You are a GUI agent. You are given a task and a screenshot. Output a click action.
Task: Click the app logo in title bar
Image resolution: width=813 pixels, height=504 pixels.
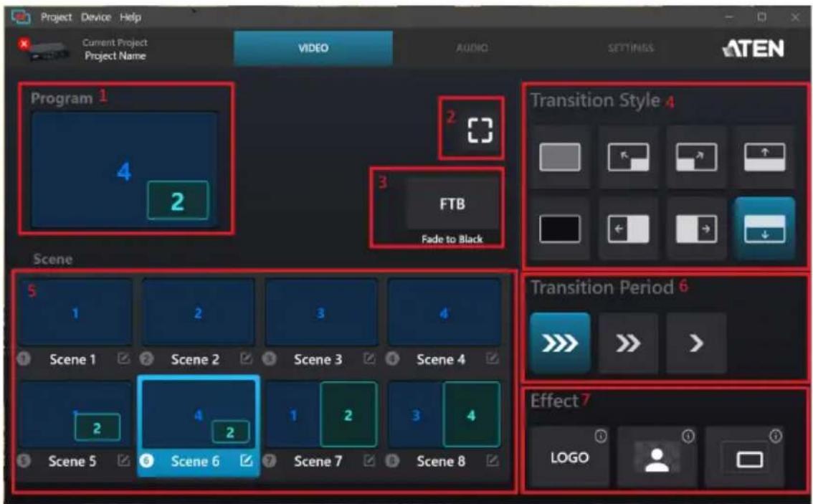click(x=22, y=17)
